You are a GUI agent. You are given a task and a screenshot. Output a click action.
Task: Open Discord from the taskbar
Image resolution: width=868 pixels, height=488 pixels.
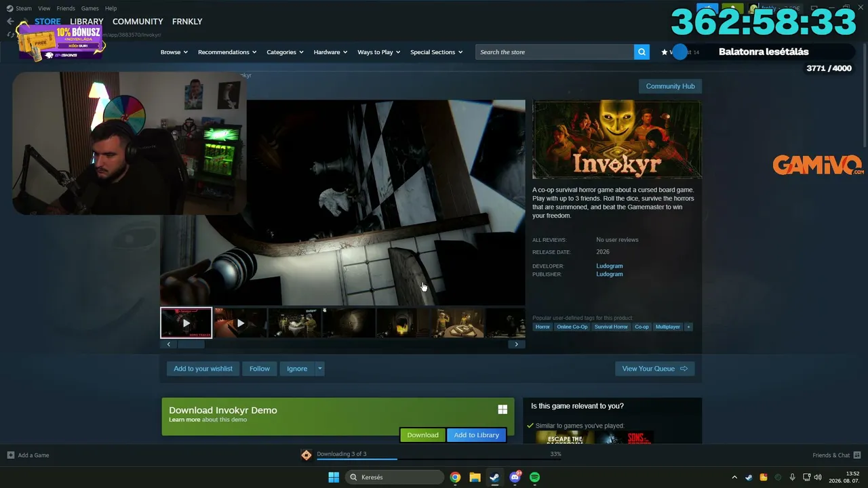(x=515, y=477)
